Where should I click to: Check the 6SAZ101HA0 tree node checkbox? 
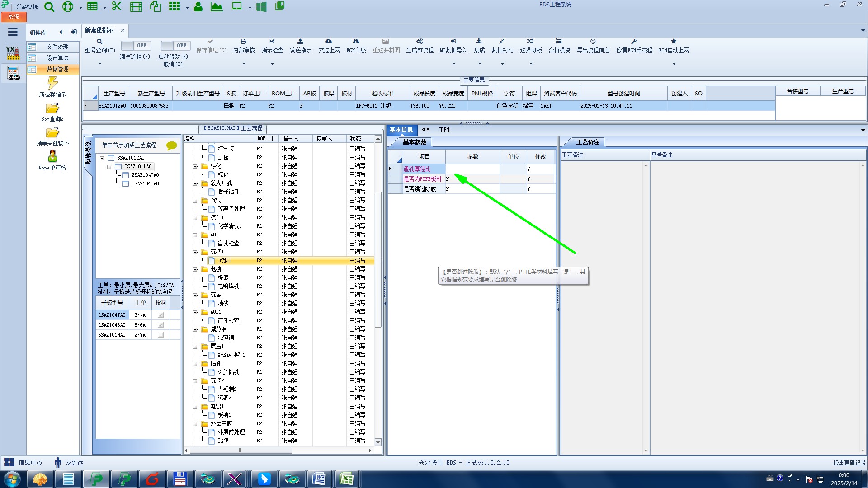(x=118, y=167)
